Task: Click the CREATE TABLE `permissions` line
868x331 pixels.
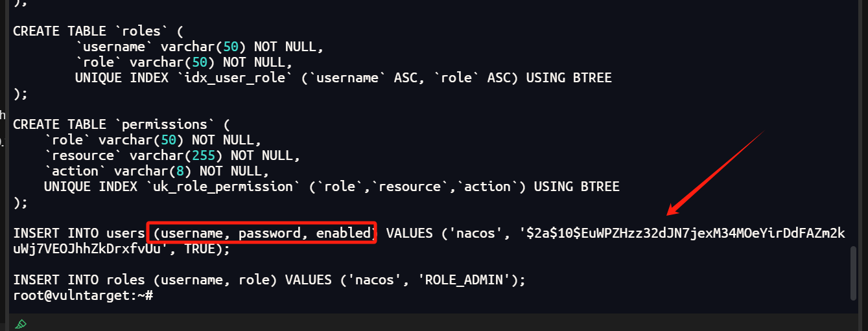Action: tap(121, 124)
